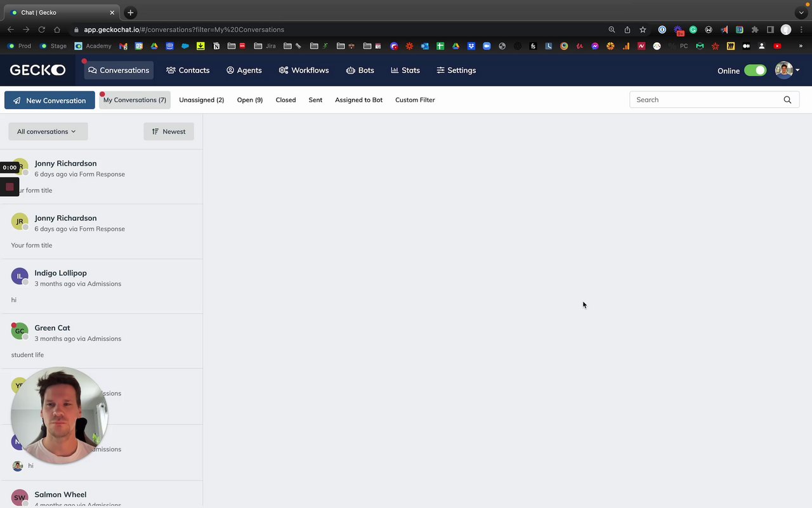Open the Stage bookmark

coord(53,46)
